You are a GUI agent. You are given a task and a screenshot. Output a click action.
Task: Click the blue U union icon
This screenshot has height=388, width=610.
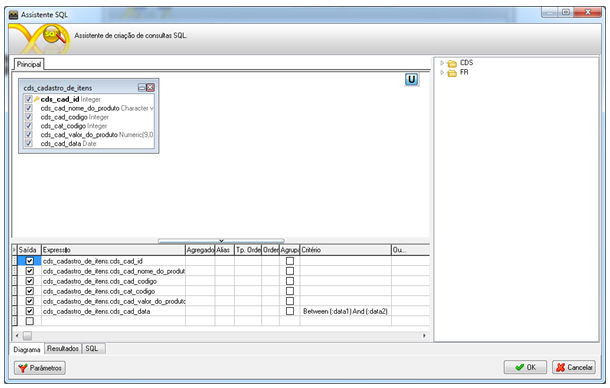tap(411, 79)
